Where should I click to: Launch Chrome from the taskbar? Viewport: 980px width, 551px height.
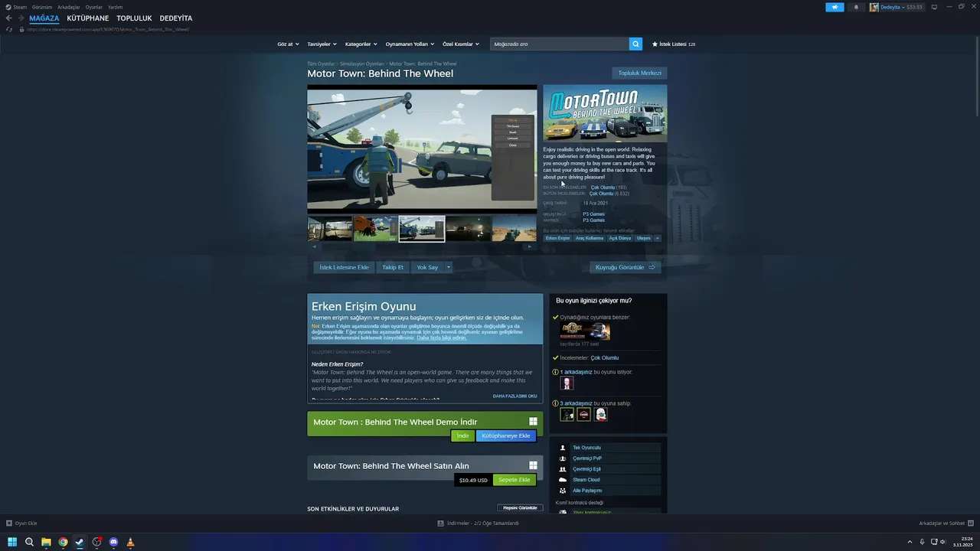tap(63, 542)
